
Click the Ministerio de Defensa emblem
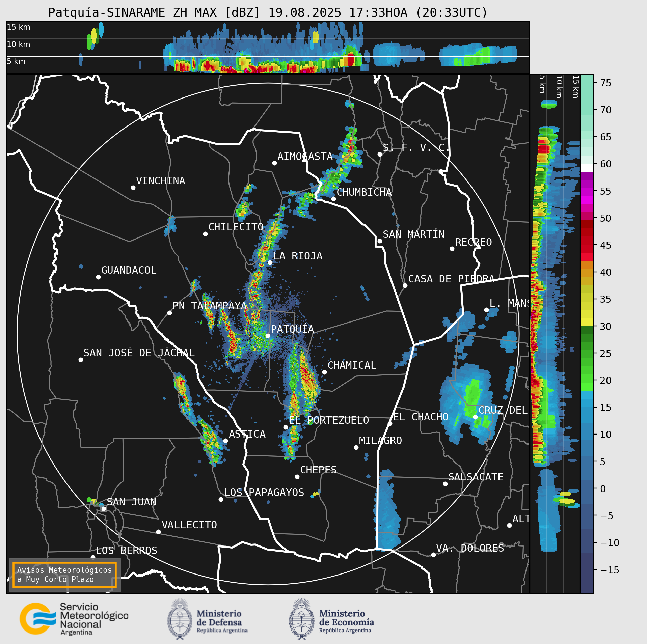pos(180,619)
